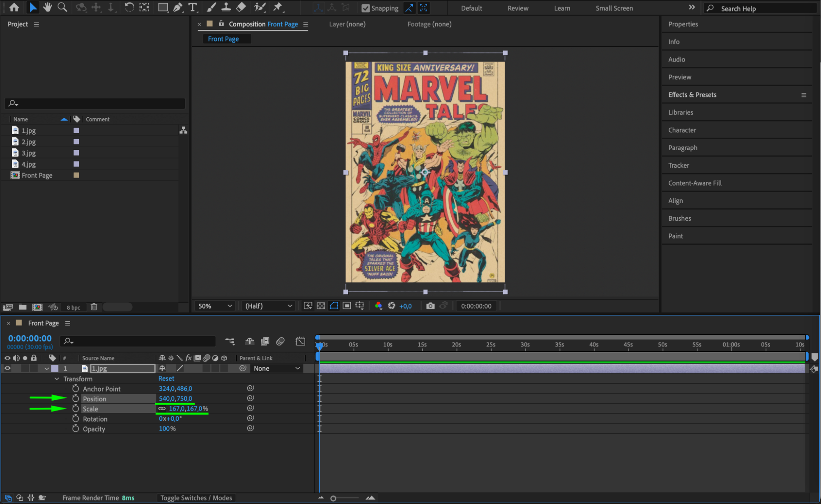821x504 pixels.
Task: Switch to the Review workspace
Action: (517, 8)
